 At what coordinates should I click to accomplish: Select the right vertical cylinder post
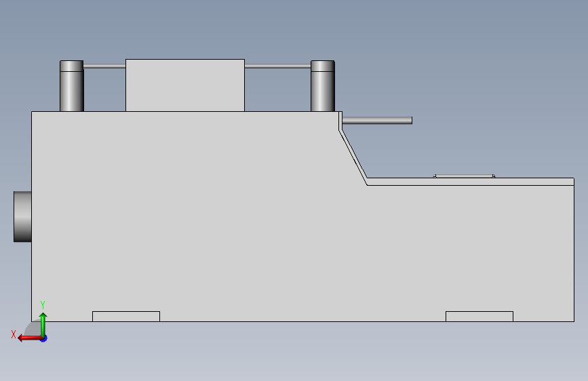[x=323, y=86]
